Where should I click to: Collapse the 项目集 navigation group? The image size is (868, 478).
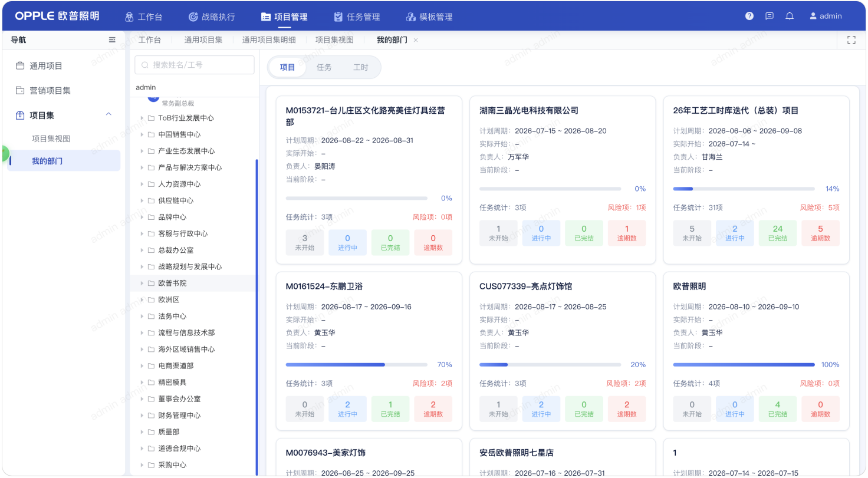click(108, 114)
